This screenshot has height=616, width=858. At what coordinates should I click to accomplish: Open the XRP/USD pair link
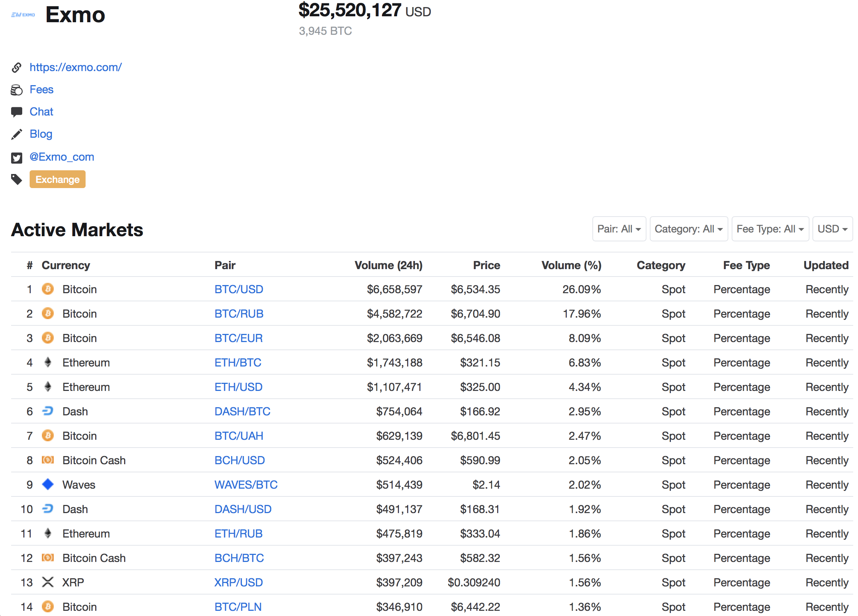click(x=238, y=582)
